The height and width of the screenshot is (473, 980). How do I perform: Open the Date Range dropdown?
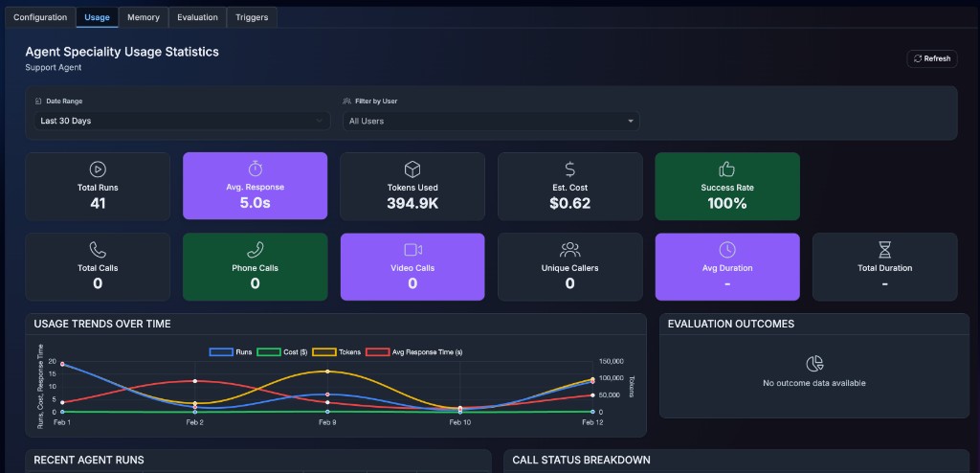182,121
